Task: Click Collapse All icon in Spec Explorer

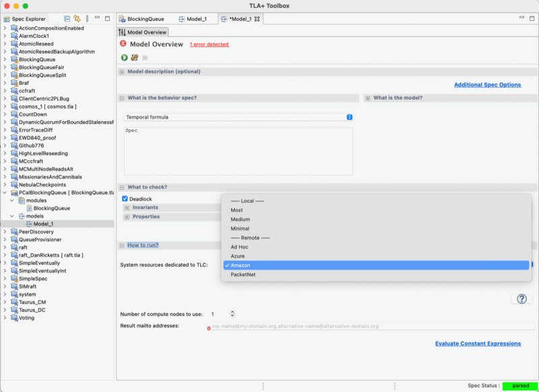Action: tap(67, 19)
